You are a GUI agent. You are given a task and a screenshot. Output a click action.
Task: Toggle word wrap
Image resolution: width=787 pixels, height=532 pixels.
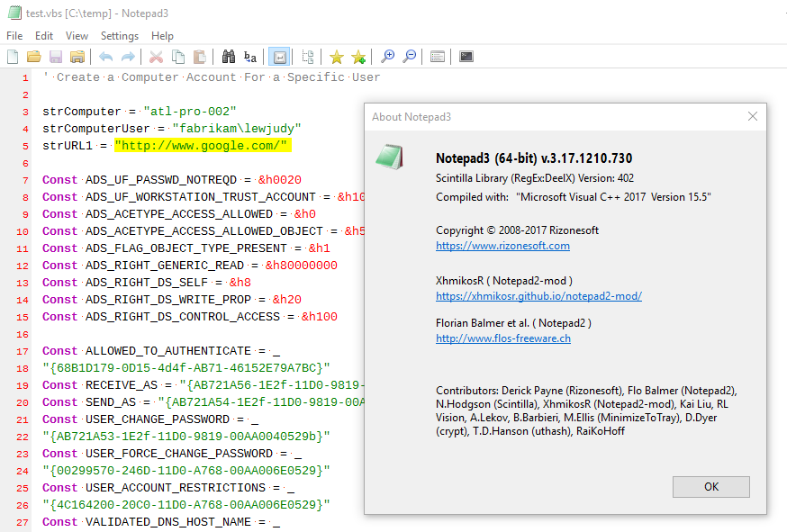click(279, 56)
